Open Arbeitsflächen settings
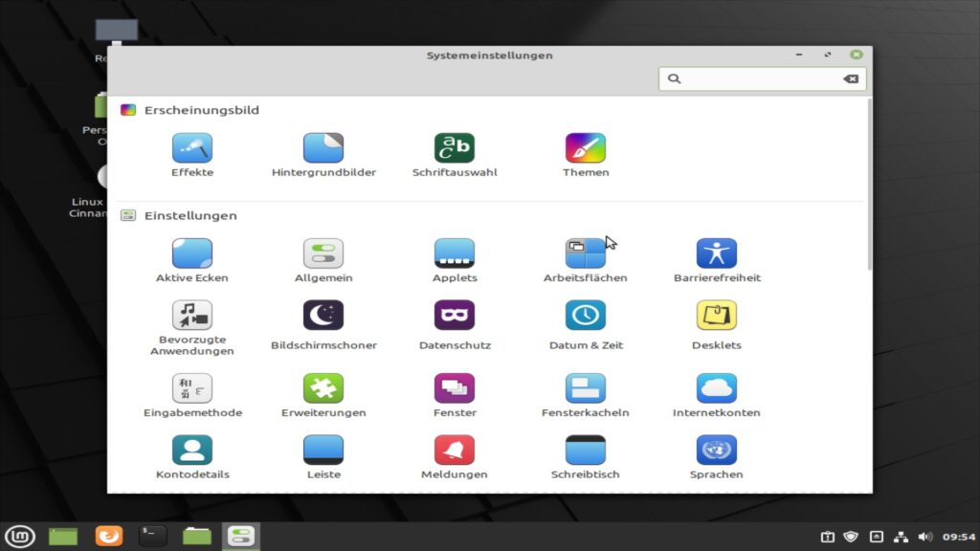 (x=586, y=260)
